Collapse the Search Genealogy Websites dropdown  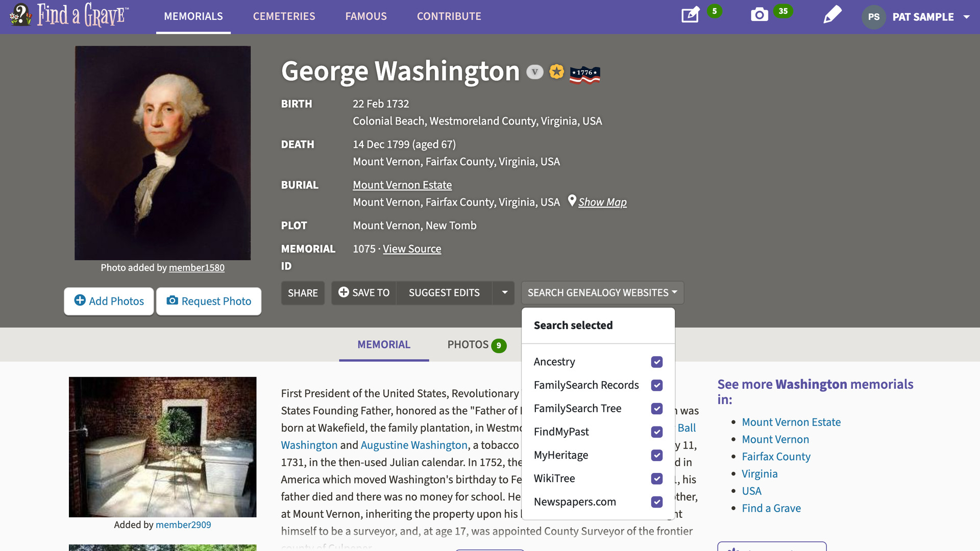coord(602,293)
